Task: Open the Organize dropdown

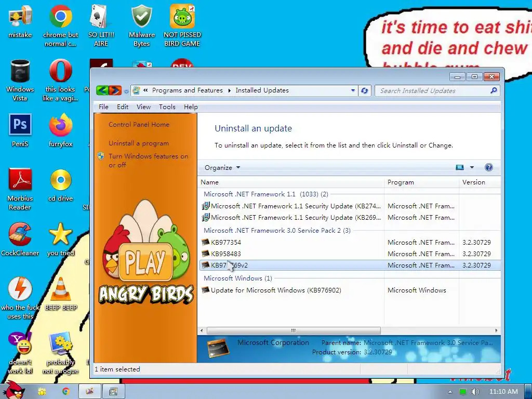Action: [x=222, y=168]
